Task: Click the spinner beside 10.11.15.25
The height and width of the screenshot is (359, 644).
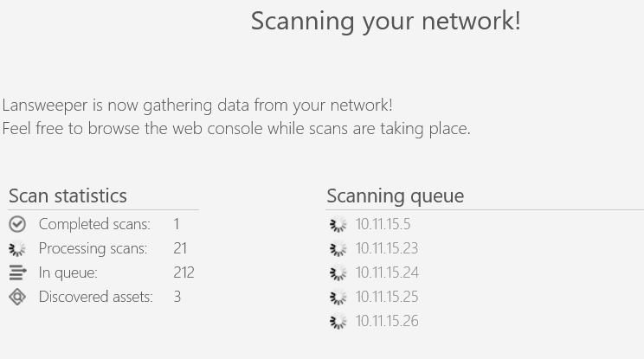Action: click(x=338, y=298)
